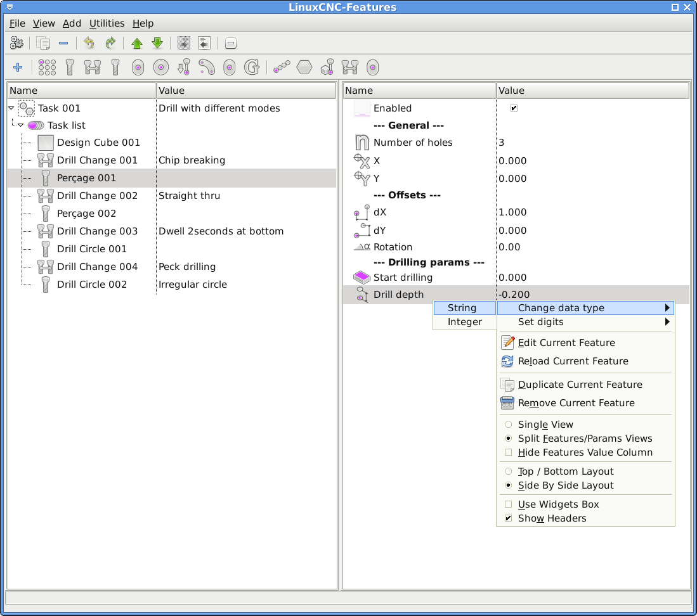Click the polyline connected-dots icon
The image size is (697, 616).
click(x=282, y=68)
